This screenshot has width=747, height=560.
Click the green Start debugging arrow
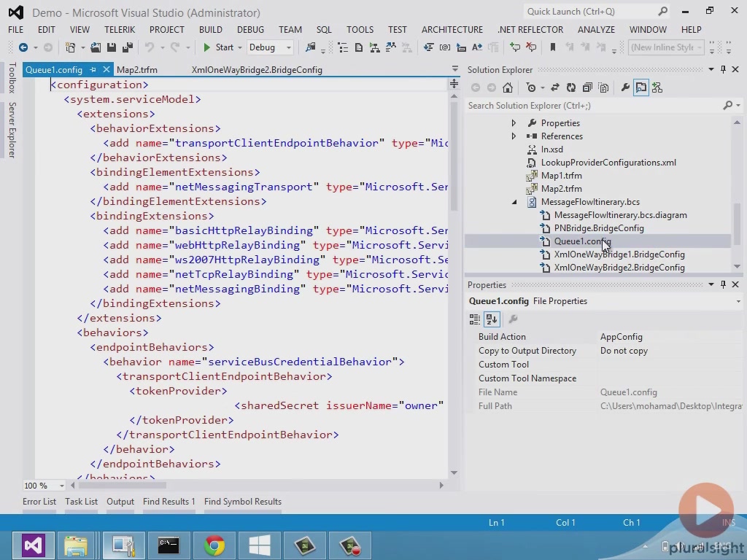pyautogui.click(x=206, y=47)
